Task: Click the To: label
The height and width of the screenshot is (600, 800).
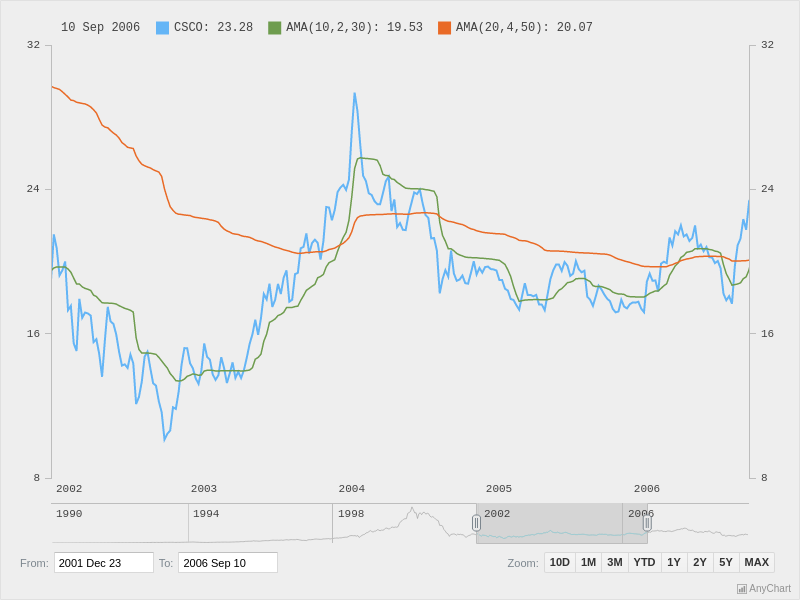Action: point(166,563)
